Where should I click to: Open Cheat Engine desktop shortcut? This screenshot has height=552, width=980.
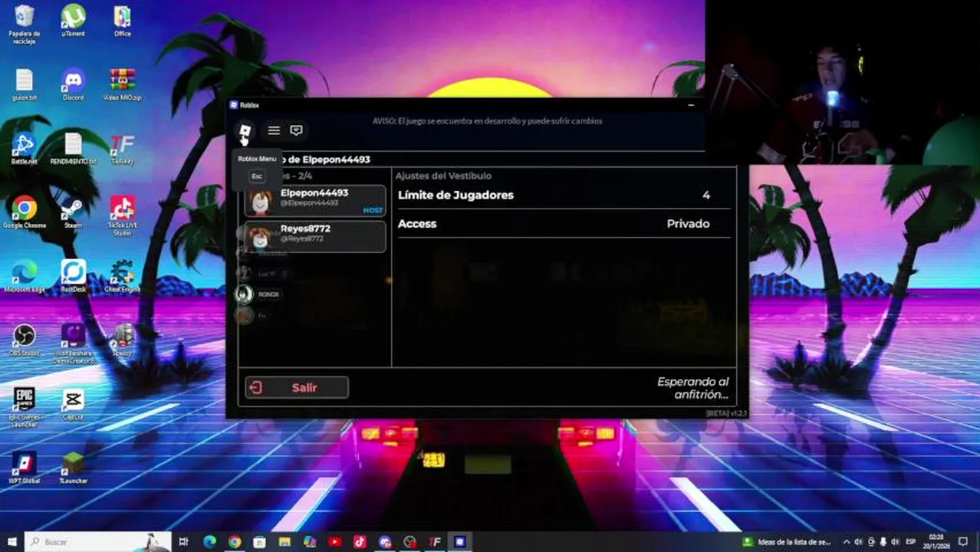[122, 277]
